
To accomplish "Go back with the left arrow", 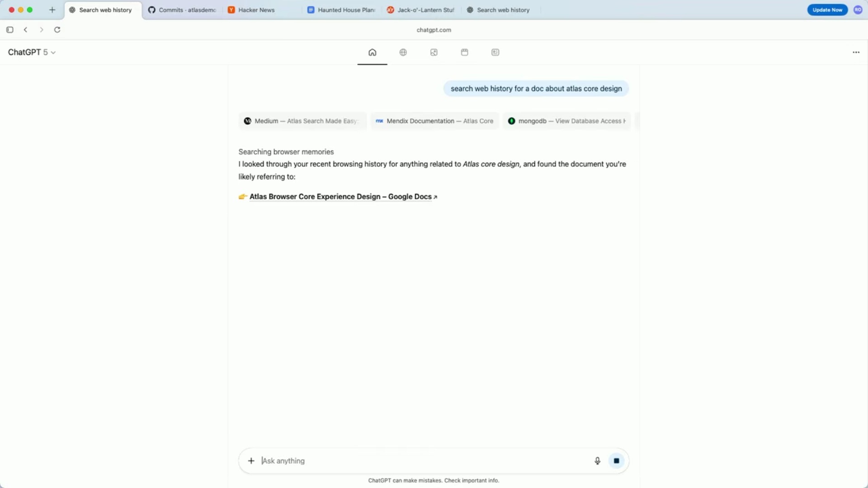I will pyautogui.click(x=26, y=30).
